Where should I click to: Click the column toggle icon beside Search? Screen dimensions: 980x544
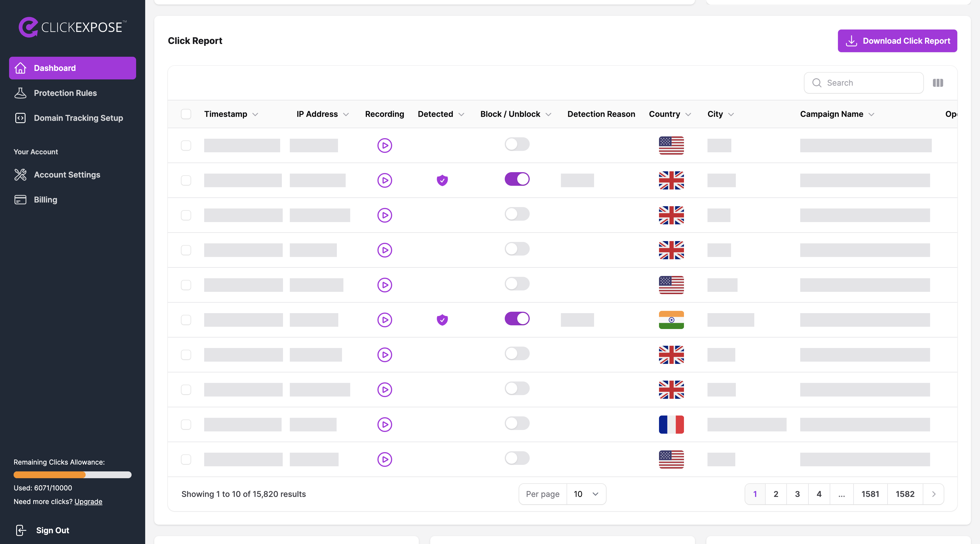(937, 83)
